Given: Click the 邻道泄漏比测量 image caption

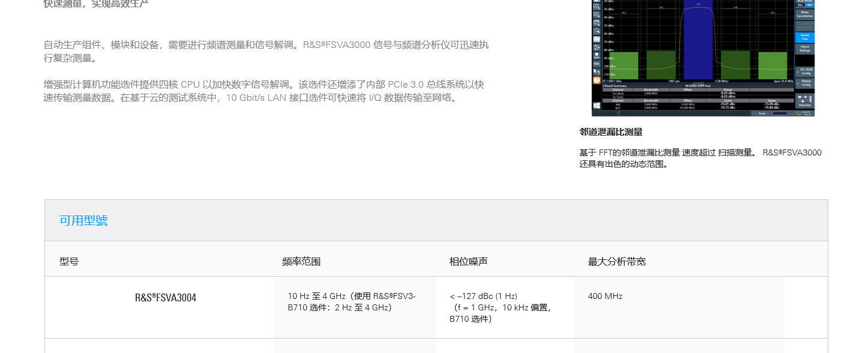Looking at the screenshot, I should (x=610, y=132).
